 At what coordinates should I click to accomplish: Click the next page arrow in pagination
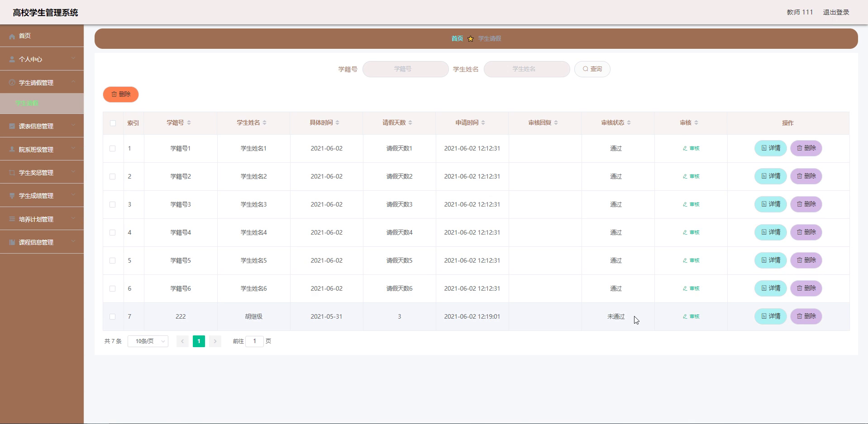pos(215,341)
